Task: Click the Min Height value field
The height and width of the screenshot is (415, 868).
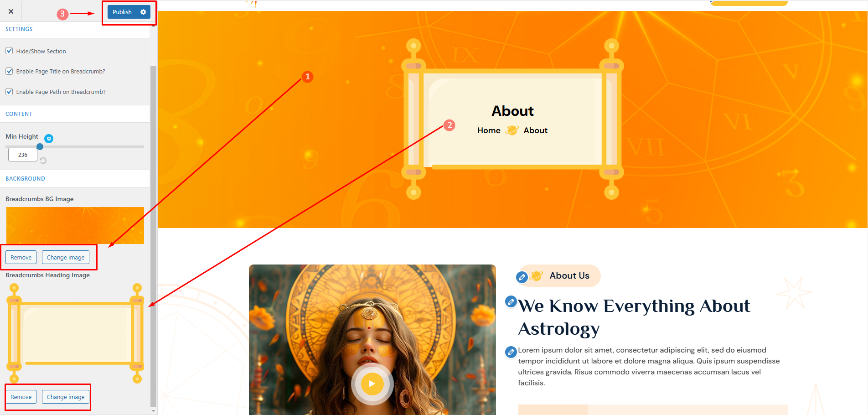Action: coord(23,155)
